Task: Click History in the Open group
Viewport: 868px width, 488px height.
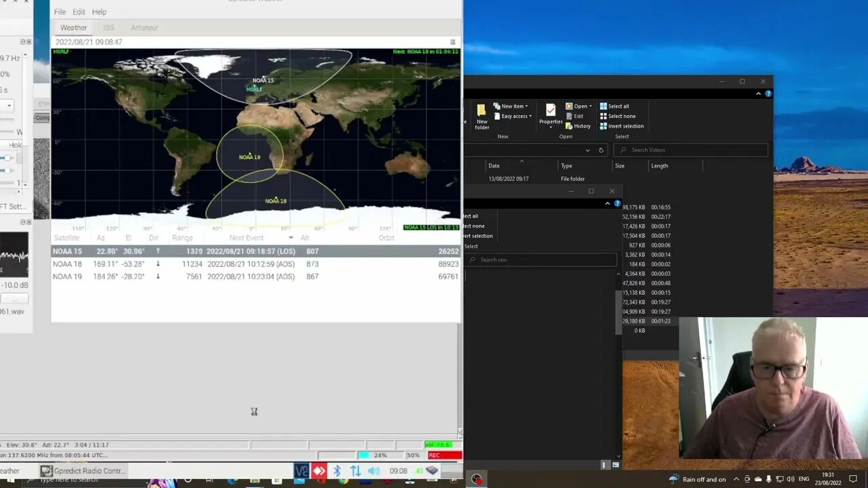Action: [x=578, y=126]
